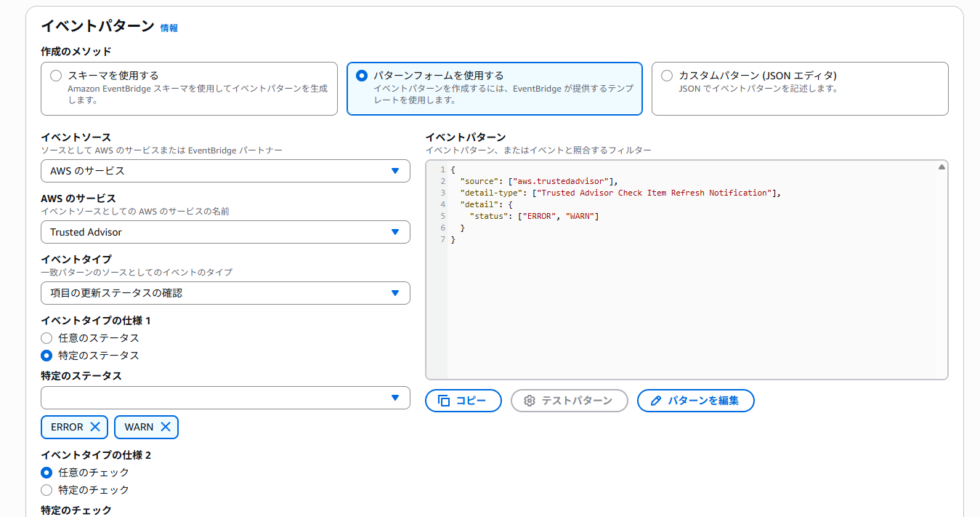Select the パターンフォームを使用する radio option
This screenshot has height=517, width=980.
[x=362, y=76]
